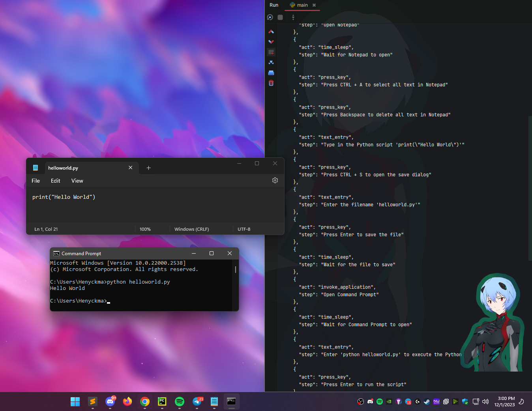
Task: Launch Spotify from the taskbar
Action: click(180, 401)
